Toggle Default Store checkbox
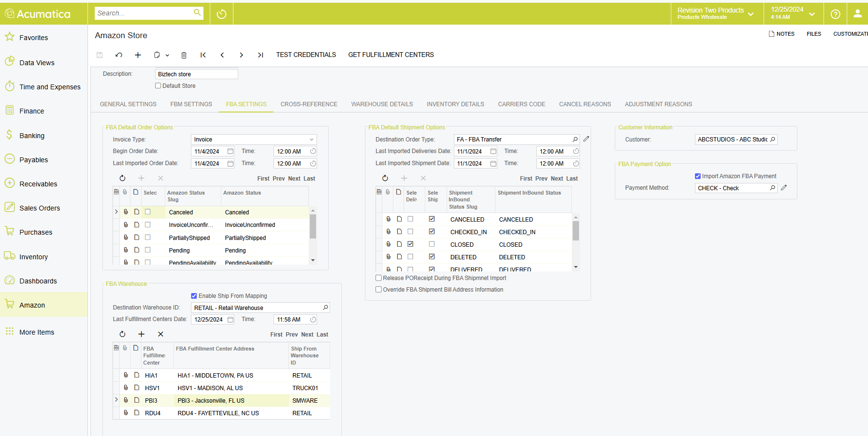The height and width of the screenshot is (436, 868). 158,86
